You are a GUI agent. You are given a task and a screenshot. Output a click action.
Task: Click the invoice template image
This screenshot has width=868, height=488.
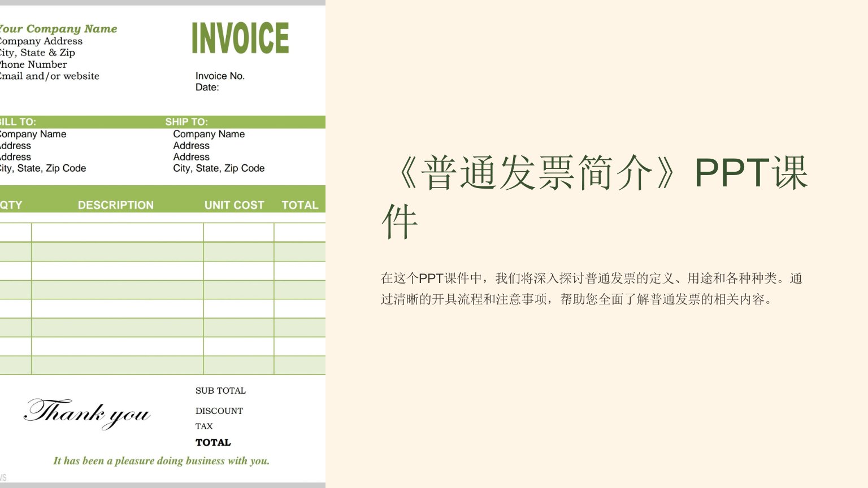point(163,244)
